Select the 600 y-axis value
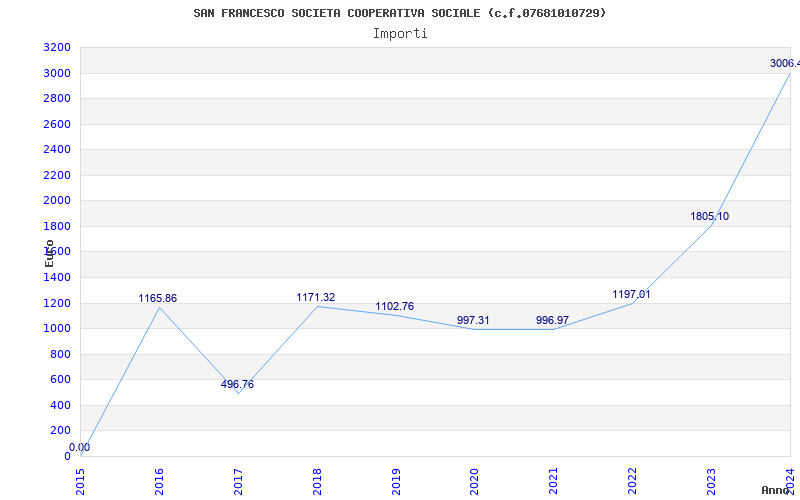This screenshot has width=800, height=500. click(61, 380)
